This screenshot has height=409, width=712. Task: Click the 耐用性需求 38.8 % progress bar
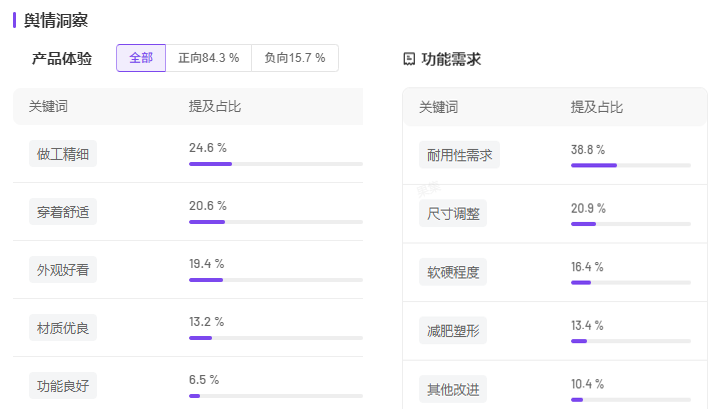pyautogui.click(x=630, y=165)
